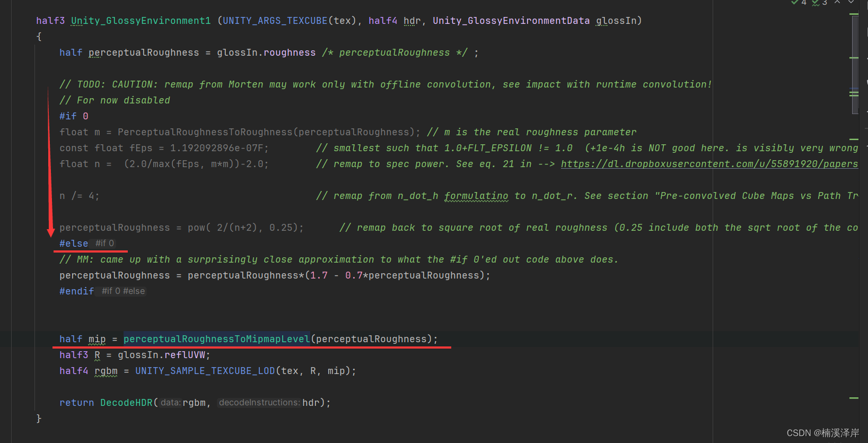Jump to next highlighted problem arrow

851,2
